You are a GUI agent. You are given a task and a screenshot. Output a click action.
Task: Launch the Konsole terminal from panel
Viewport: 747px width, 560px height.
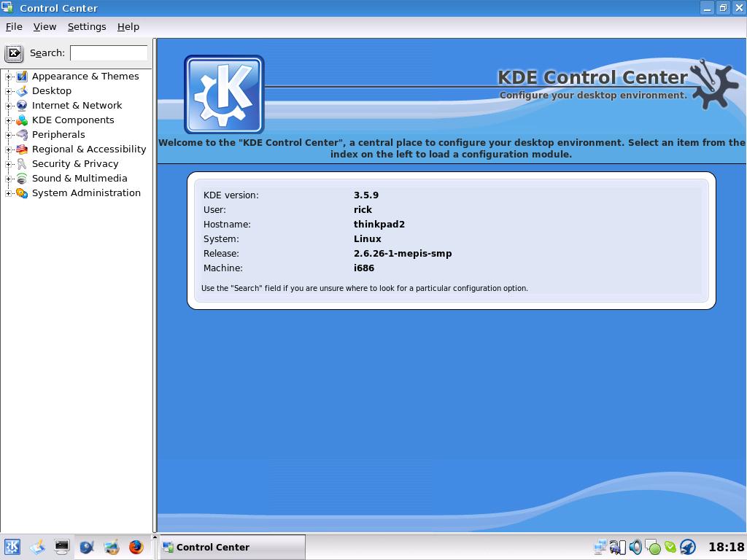62,547
